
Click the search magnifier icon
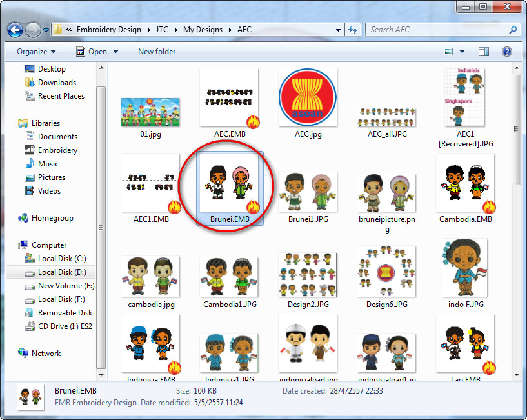click(513, 30)
